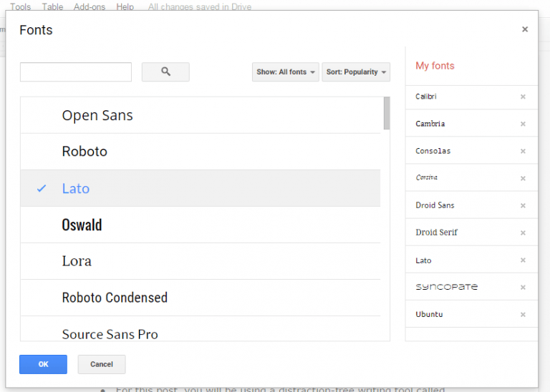
Task: Remove Droid Sans from My fonts
Action: 523,205
